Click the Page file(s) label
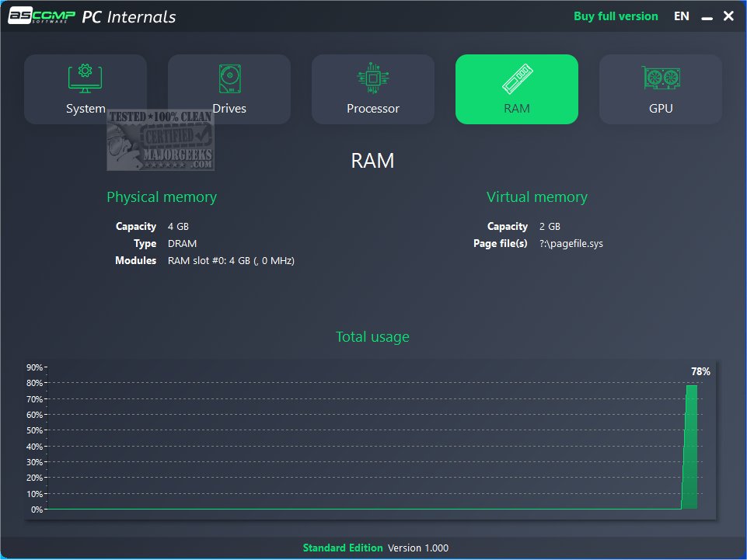 (501, 244)
